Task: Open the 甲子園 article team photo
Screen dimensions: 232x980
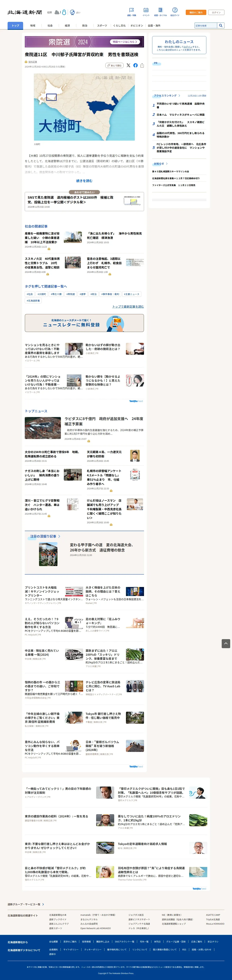Action: point(48,554)
